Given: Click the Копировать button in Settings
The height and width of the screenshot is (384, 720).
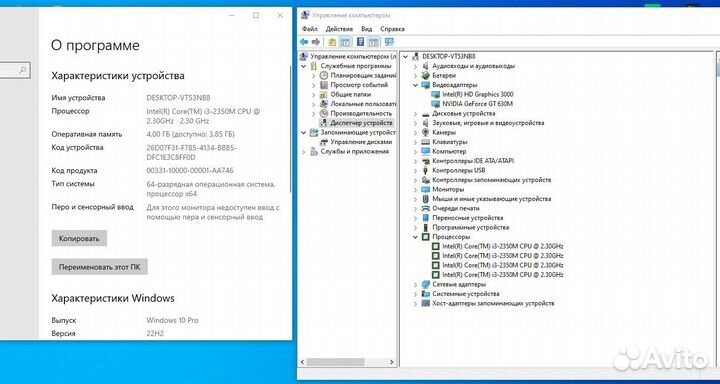Looking at the screenshot, I should tap(79, 238).
